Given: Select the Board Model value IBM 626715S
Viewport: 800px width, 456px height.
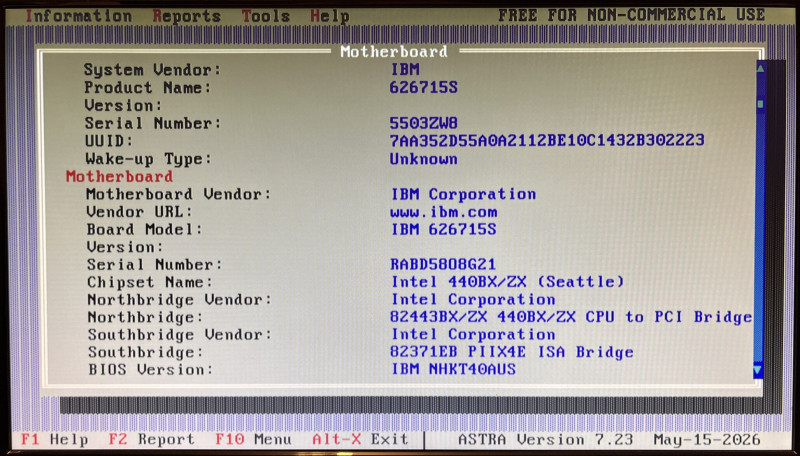Looking at the screenshot, I should tap(443, 229).
